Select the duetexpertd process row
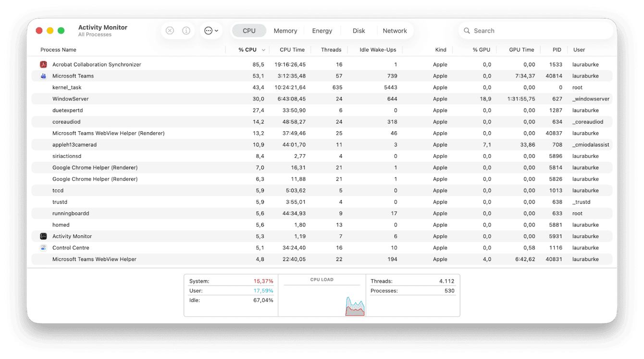This screenshot has width=644, height=359. click(322, 111)
